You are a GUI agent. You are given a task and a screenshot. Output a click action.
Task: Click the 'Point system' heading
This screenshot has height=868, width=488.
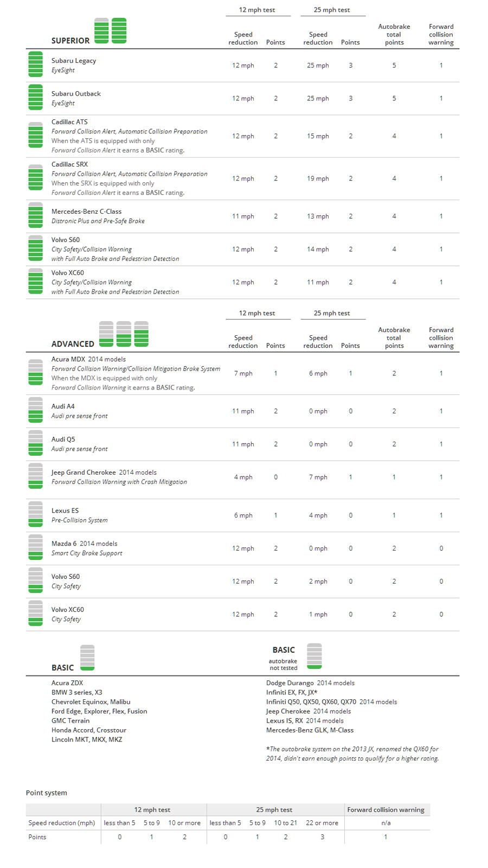tap(47, 793)
